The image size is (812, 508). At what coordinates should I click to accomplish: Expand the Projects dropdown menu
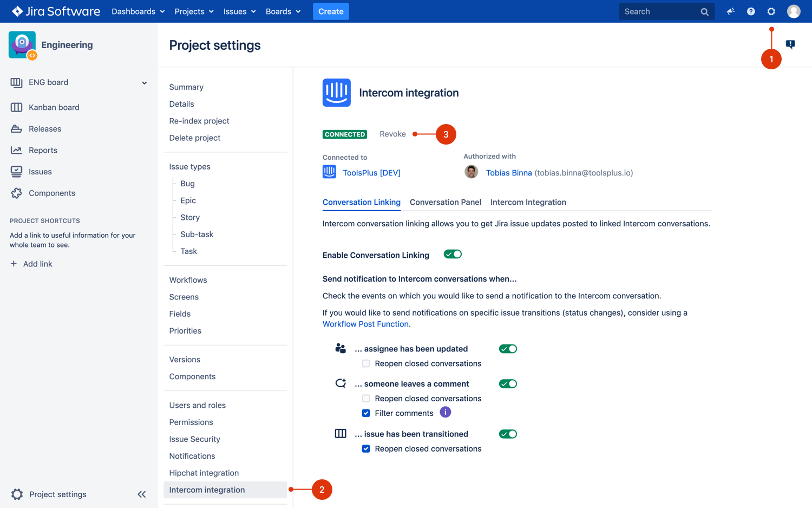[194, 11]
